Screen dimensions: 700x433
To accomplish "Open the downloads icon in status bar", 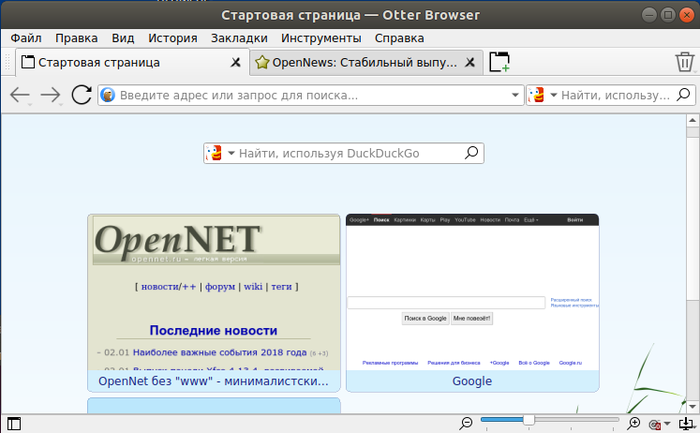I will click(x=686, y=423).
